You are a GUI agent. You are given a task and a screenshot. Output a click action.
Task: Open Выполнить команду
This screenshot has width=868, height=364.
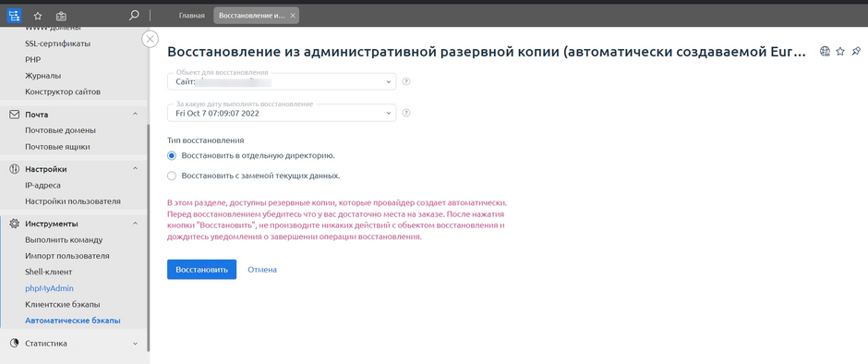click(64, 240)
